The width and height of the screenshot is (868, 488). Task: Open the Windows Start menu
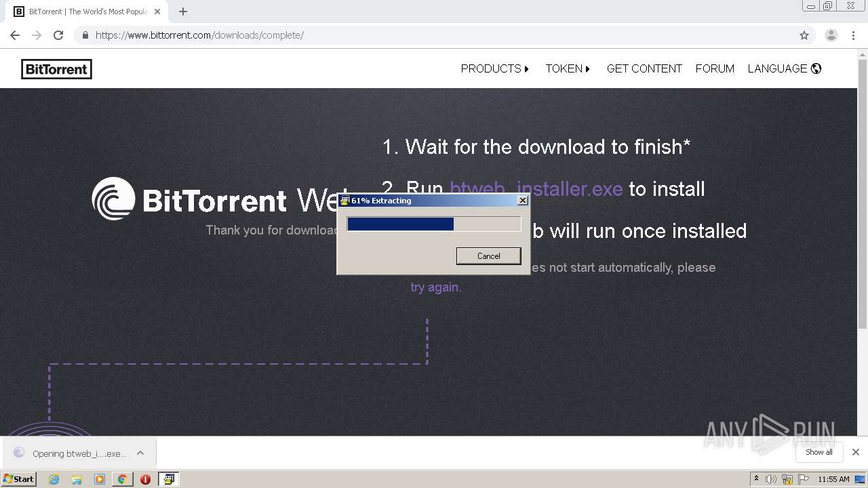[18, 479]
